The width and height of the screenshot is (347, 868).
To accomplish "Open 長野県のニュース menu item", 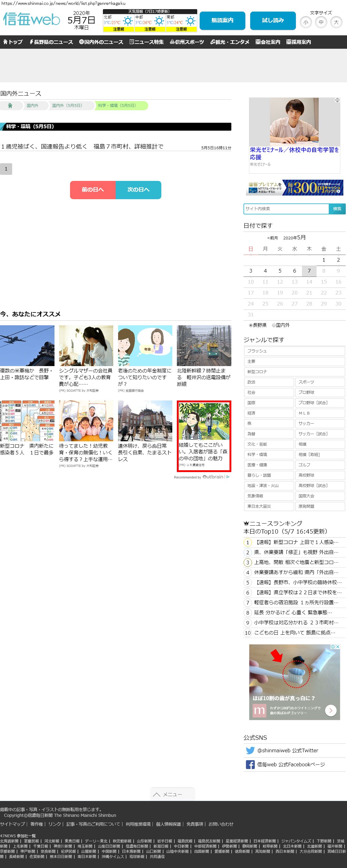I will tap(51, 42).
